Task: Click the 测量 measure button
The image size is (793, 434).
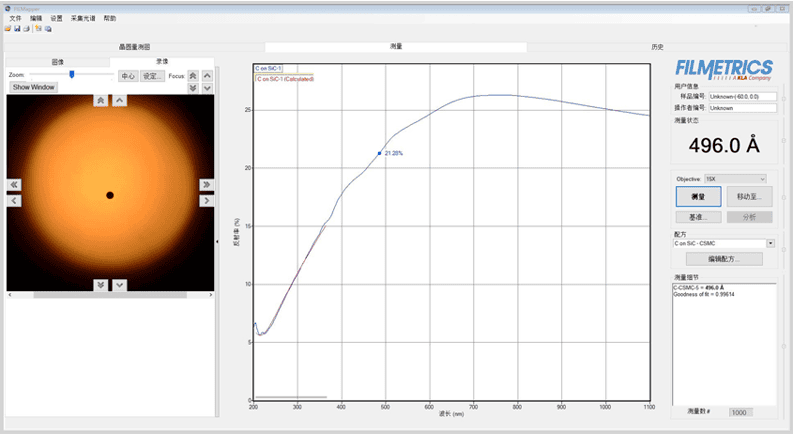Action: pos(698,197)
